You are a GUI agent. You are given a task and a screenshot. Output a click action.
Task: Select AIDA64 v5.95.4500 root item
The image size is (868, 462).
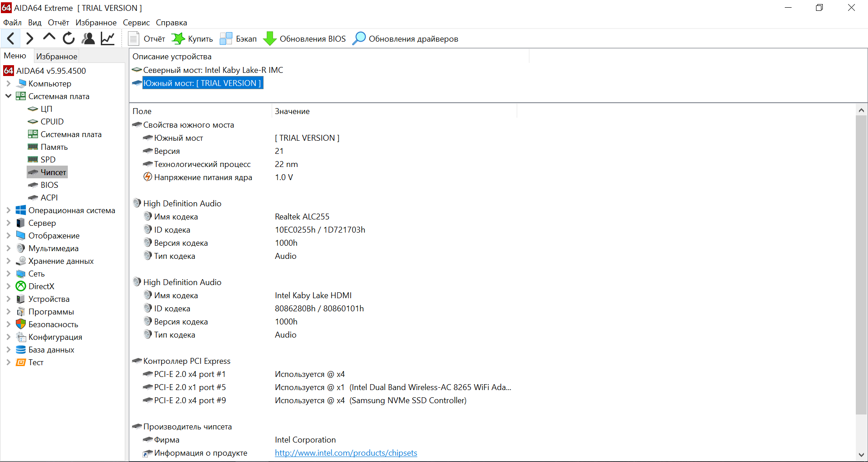(x=45, y=71)
